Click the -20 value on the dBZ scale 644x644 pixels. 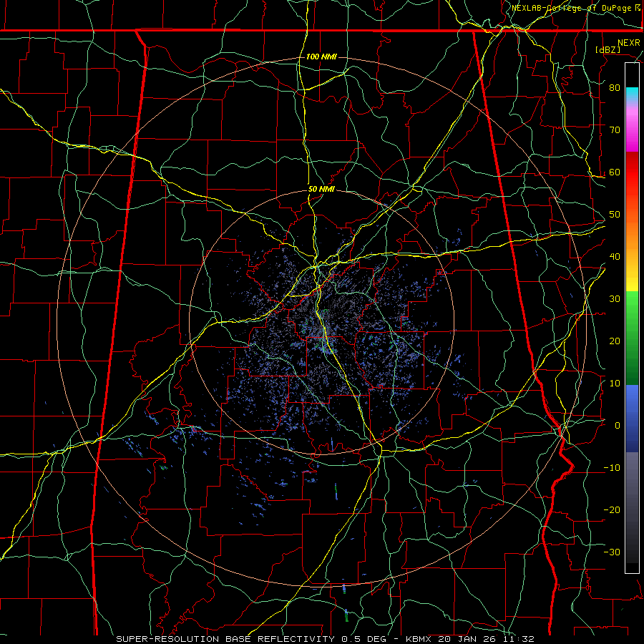612,510
